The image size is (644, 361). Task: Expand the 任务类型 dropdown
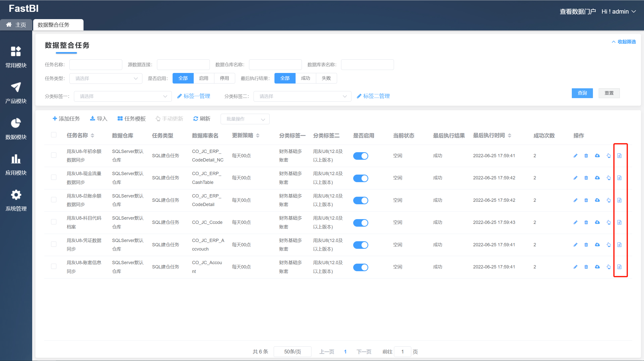pos(106,78)
